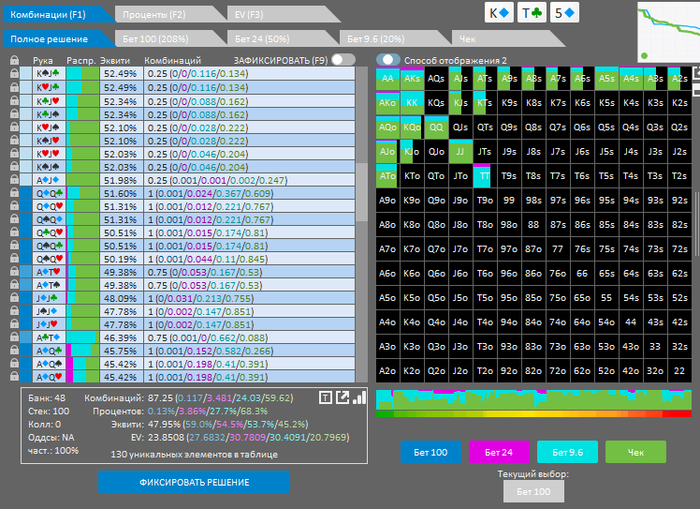Click the green Чек action button
This screenshot has width=700, height=509.
tap(635, 452)
